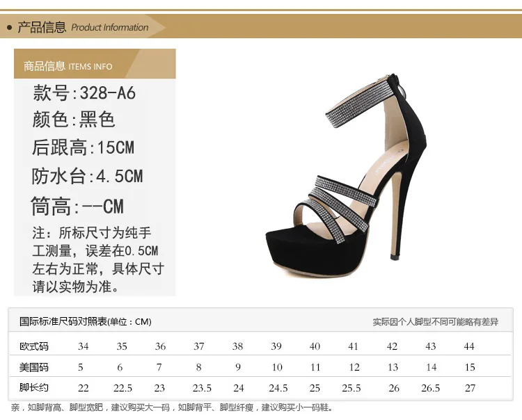The image size is (522, 420).
Task: Click foot length 24 cell
Action: pyautogui.click(x=238, y=388)
